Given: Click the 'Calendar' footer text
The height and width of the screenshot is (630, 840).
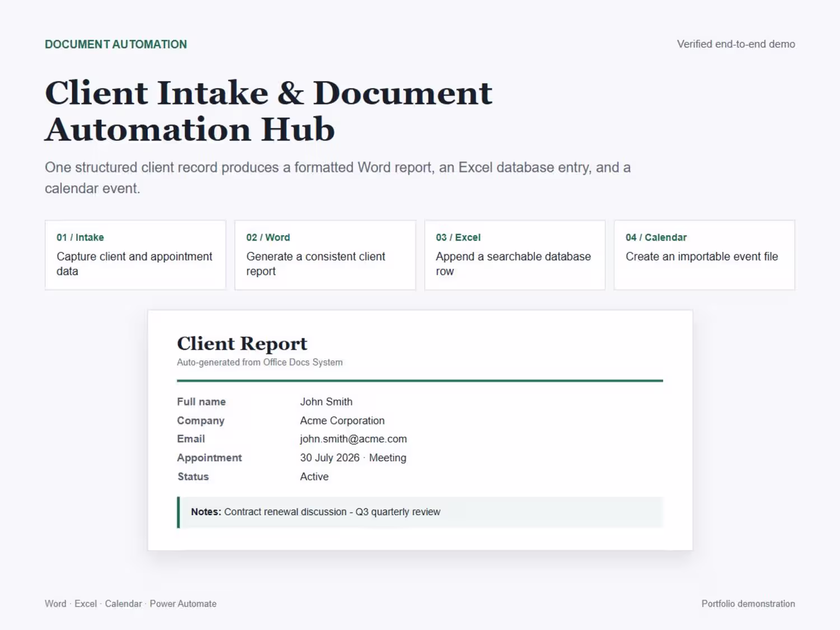Looking at the screenshot, I should point(123,604).
